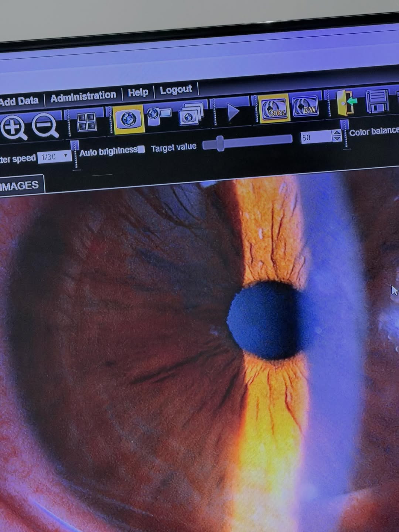The width and height of the screenshot is (399, 532).
Task: Click the zoom in magnifier icon
Action: point(14,127)
